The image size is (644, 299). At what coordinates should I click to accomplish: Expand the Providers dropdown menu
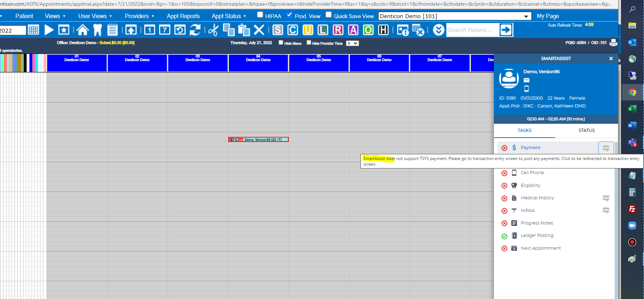click(x=139, y=16)
